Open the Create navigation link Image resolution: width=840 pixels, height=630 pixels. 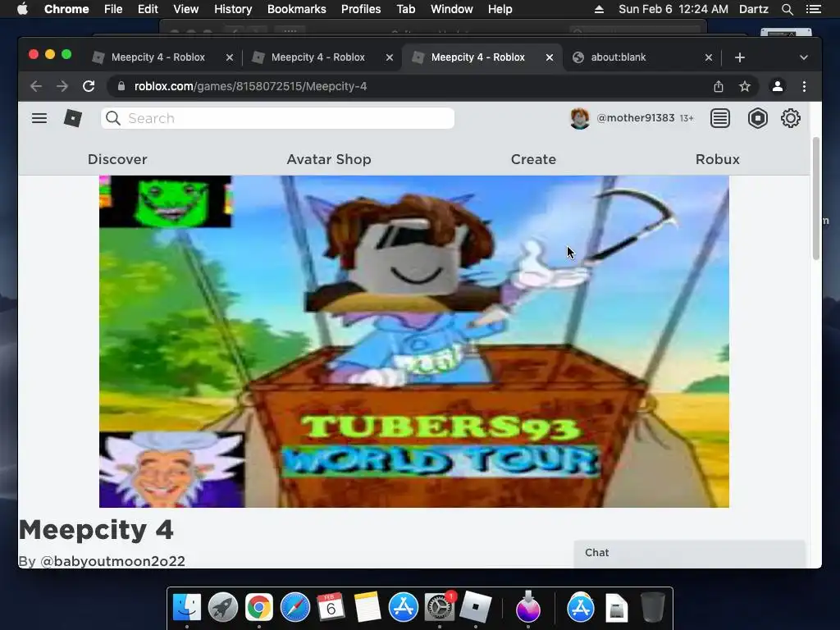tap(533, 159)
